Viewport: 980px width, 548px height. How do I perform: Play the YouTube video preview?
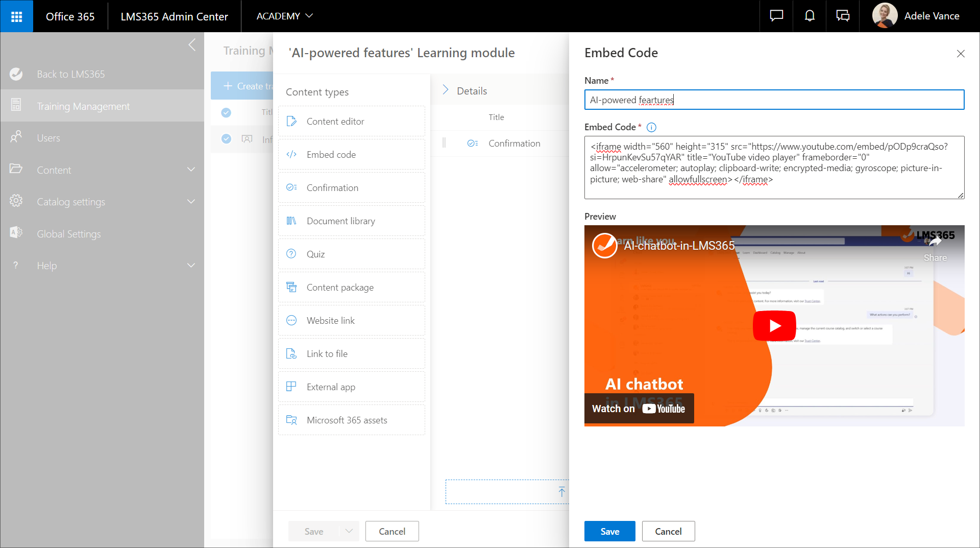(x=774, y=326)
